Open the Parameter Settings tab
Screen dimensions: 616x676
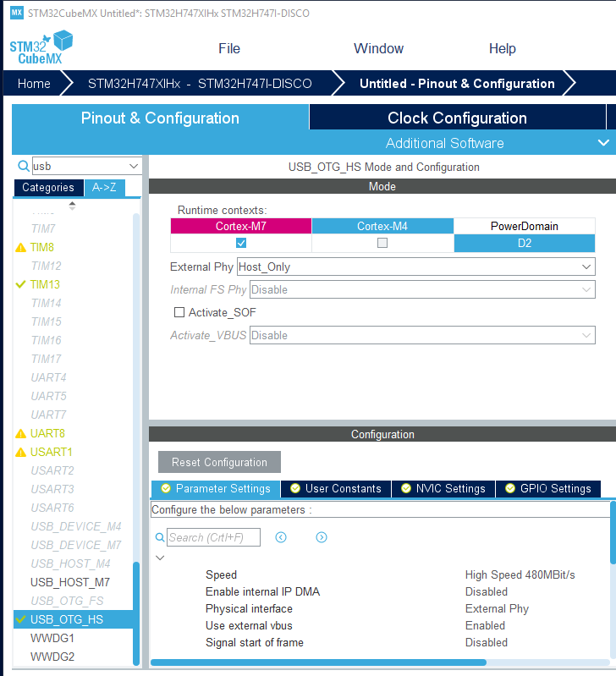coord(216,488)
